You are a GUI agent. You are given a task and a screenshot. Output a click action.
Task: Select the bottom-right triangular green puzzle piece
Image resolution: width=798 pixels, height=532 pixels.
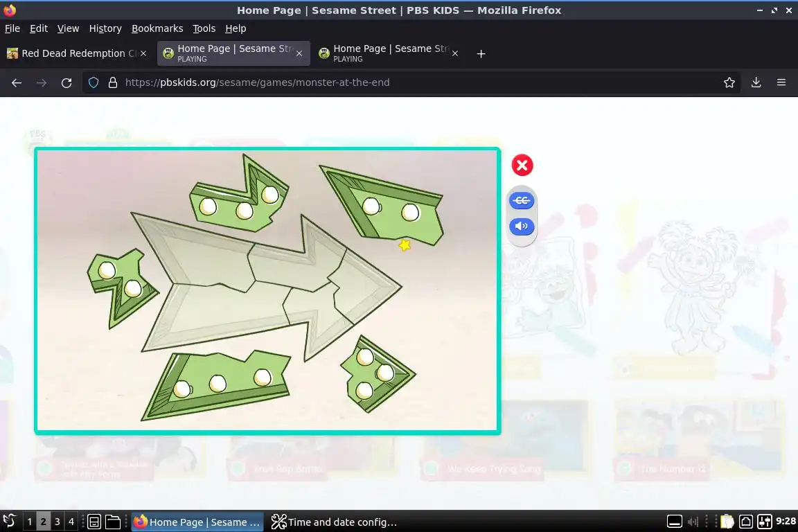[x=378, y=374]
